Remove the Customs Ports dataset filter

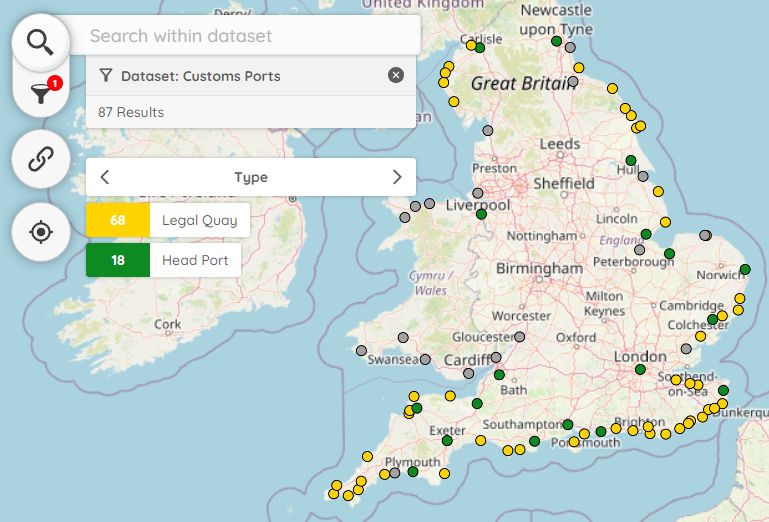[x=396, y=75]
